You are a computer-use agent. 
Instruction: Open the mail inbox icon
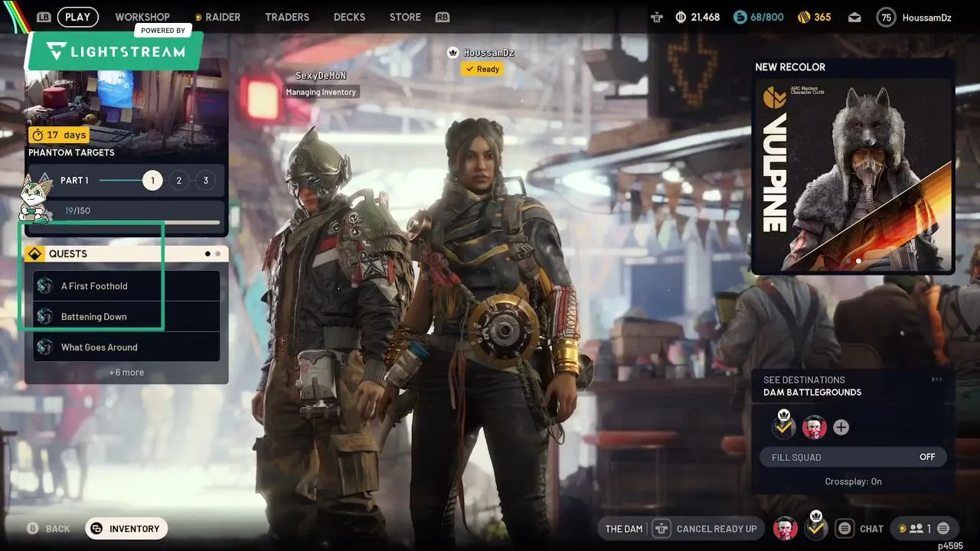855,18
